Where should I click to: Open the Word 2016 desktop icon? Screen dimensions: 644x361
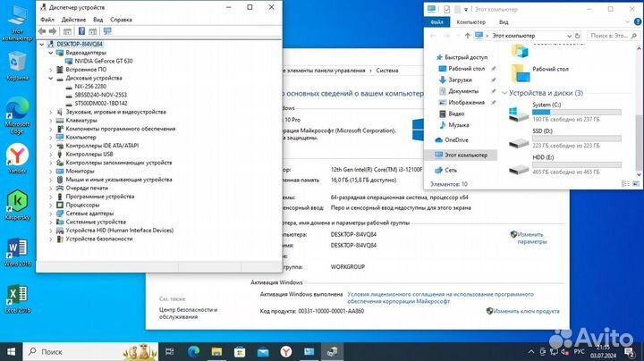pos(16,248)
